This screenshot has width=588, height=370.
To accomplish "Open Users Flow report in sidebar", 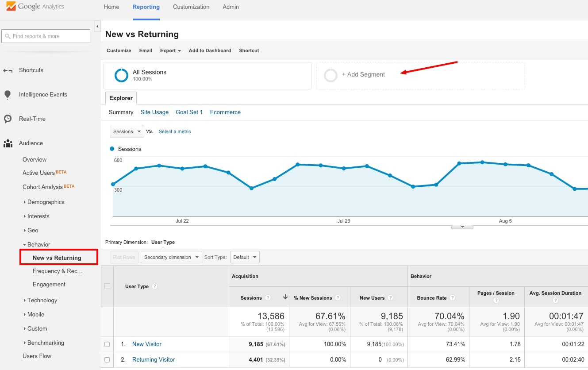I will pos(37,356).
